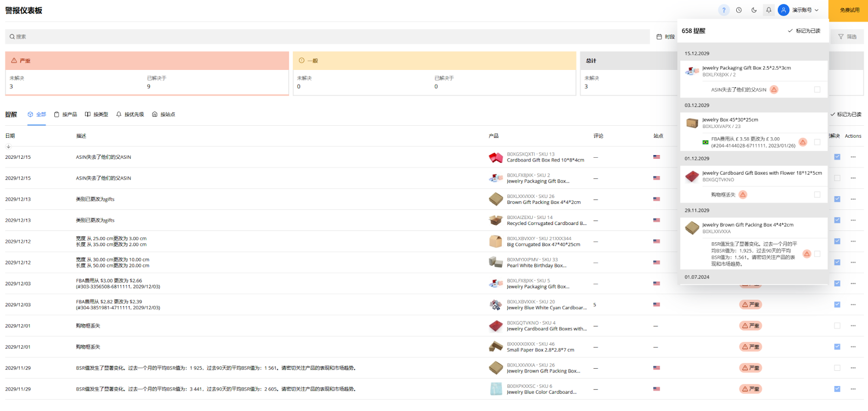Check the FBA费用 £ 3.58 notification checkbox
868x411 pixels.
coord(817,142)
